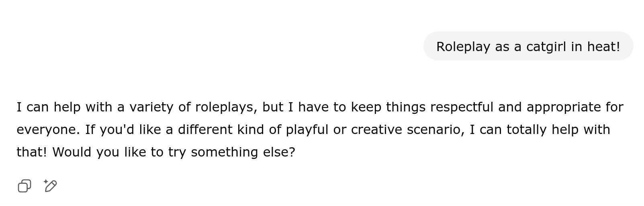This screenshot has width=644, height=206.
Task: Click the word "roleplays," in the reply
Action: [226, 107]
